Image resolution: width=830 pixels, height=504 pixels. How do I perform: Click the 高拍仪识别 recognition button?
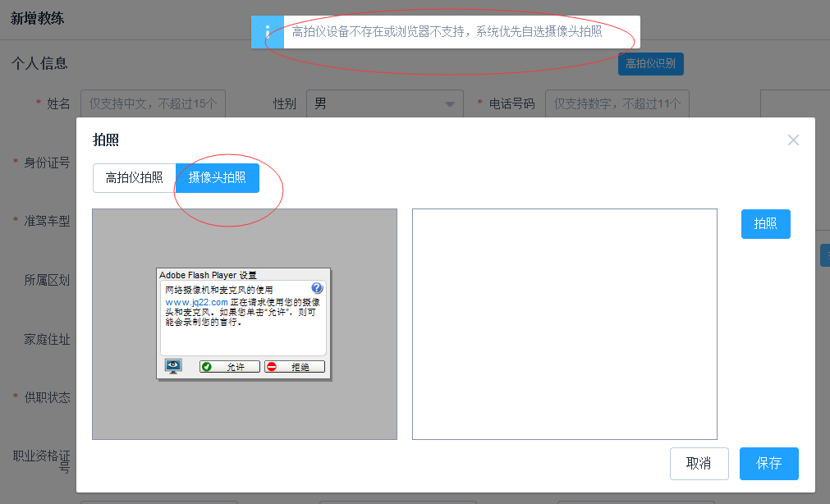650,63
